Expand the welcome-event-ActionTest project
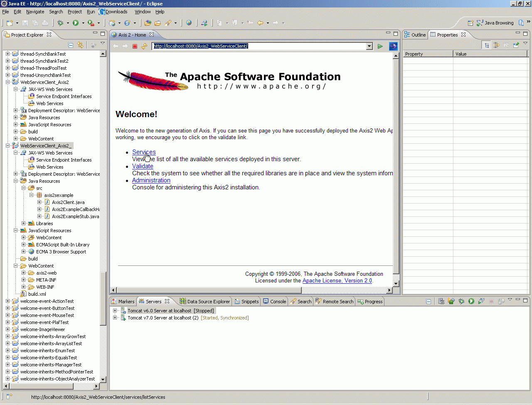Viewport: 532px width, 405px height. (x=8, y=301)
